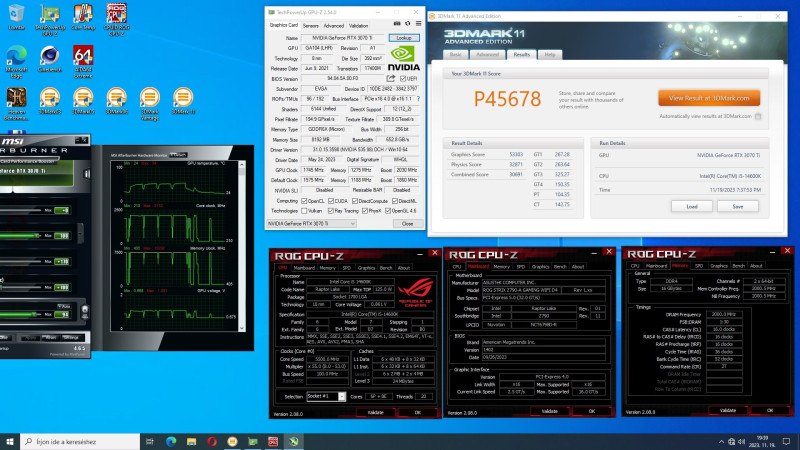The image size is (800, 450).
Task: Open Edge from the taskbar
Action: coord(171,441)
